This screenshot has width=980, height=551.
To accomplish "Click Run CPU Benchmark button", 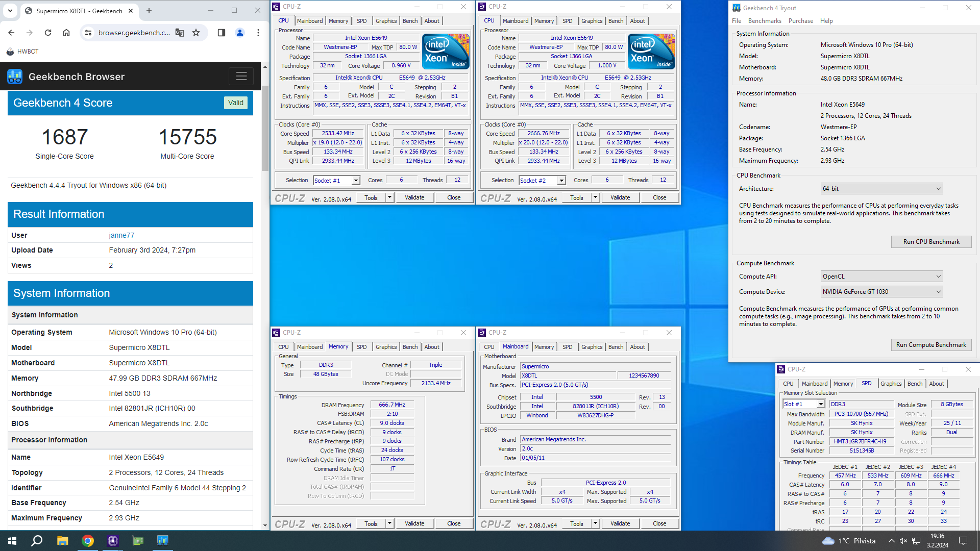I will [x=931, y=242].
